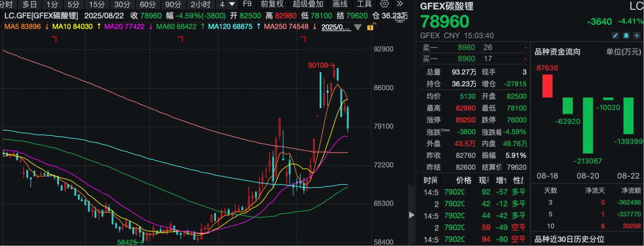Switch to the 2小时 period tab
Viewport: 644px width, 246px height.
pos(199,5)
